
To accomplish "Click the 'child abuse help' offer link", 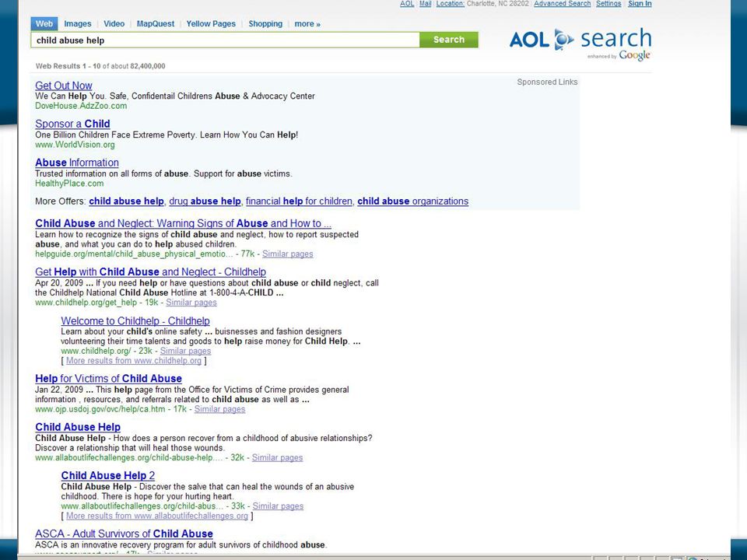I will (126, 201).
